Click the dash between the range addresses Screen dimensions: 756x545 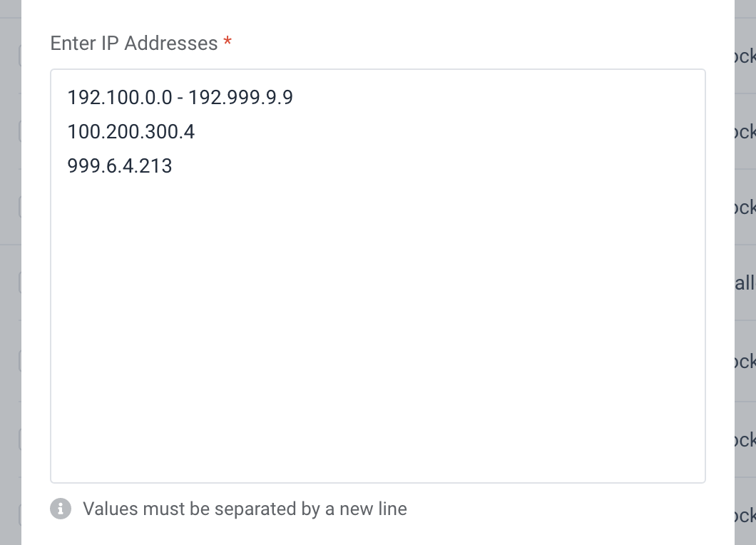(180, 98)
